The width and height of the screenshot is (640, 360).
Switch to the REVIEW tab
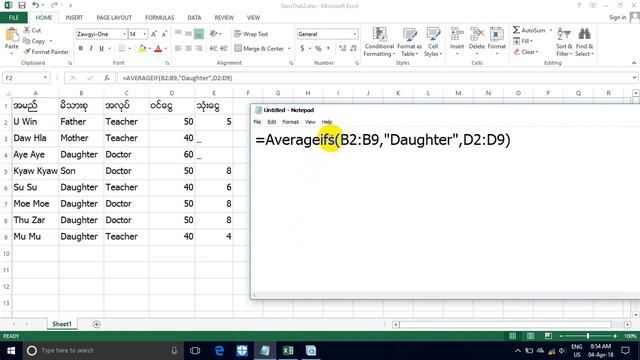click(x=224, y=18)
